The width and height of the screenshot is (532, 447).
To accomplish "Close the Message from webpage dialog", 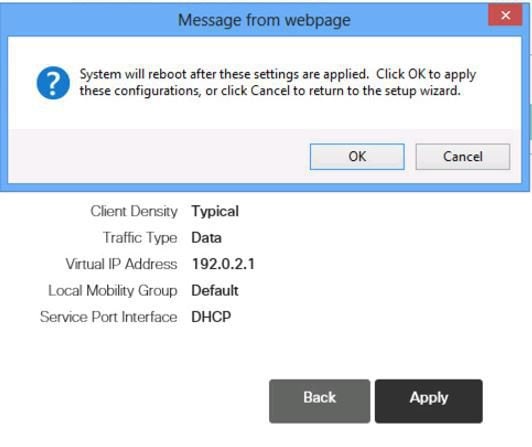I will tap(505, 15).
